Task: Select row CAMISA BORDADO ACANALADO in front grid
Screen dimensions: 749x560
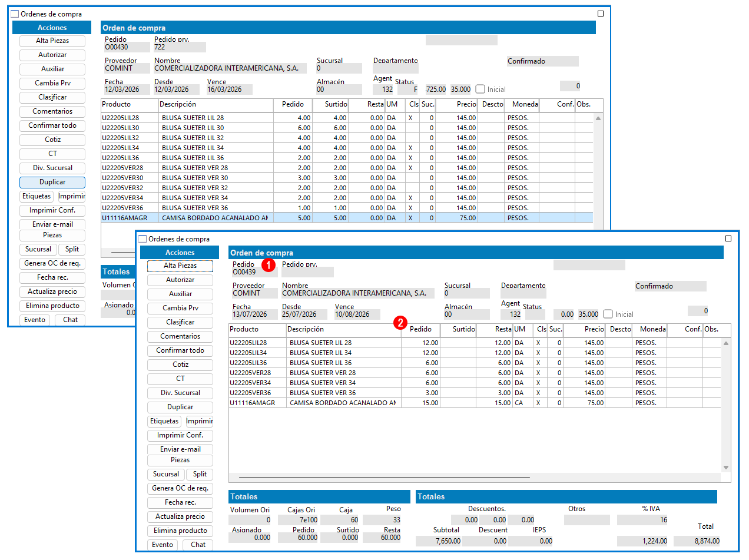Action: tap(475, 403)
